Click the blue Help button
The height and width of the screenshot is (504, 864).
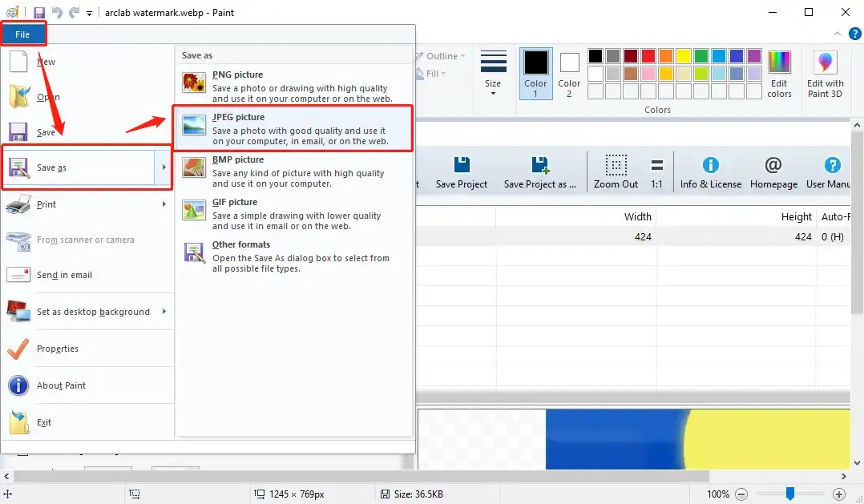coord(854,34)
